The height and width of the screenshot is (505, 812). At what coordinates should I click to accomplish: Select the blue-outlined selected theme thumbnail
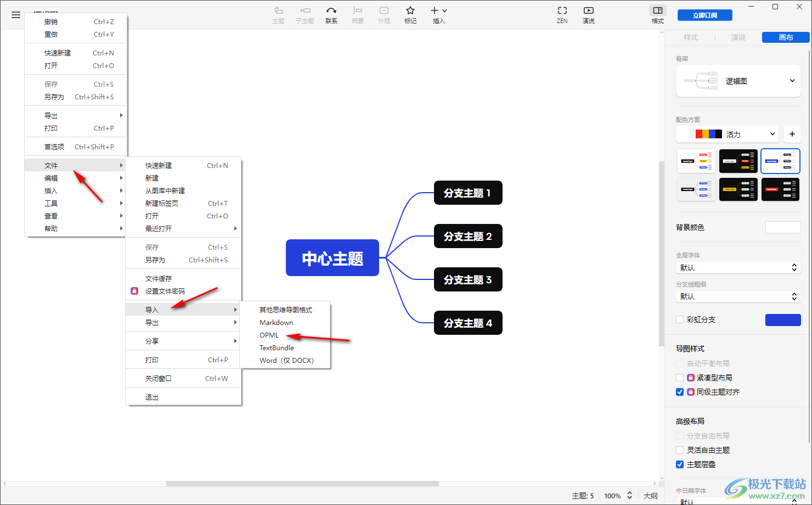click(x=780, y=161)
